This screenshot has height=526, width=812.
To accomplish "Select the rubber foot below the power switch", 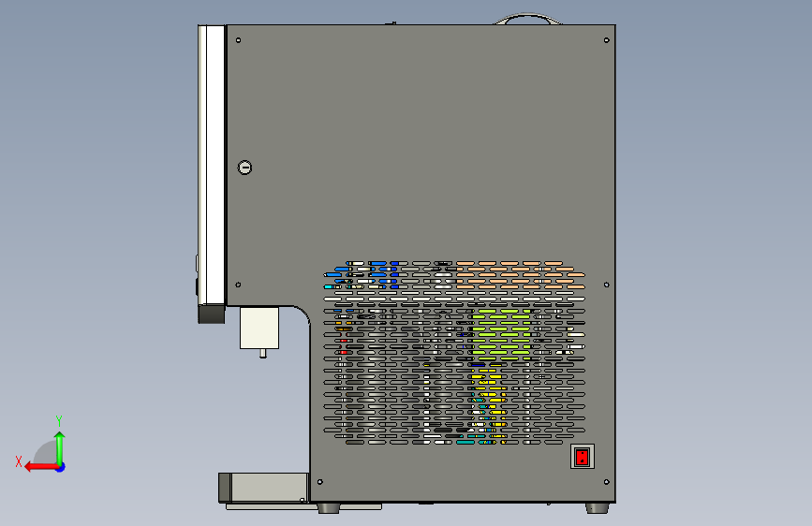I will [x=598, y=508].
